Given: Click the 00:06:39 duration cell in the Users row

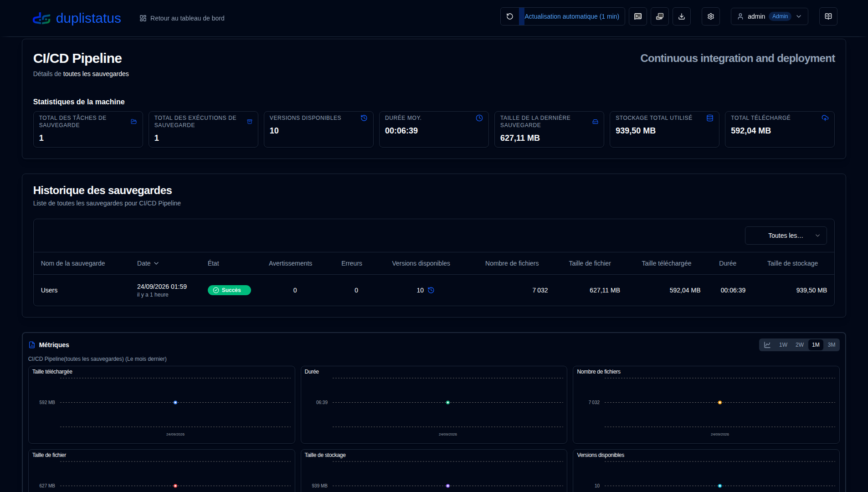Looking at the screenshot, I should pos(733,290).
